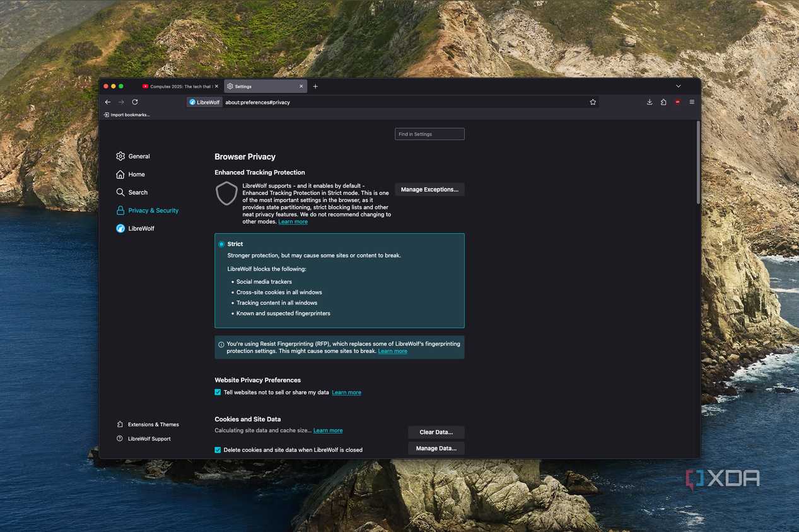Click Cross-site cookies in all windows text
Viewport: 799px width, 532px height.
tap(279, 292)
